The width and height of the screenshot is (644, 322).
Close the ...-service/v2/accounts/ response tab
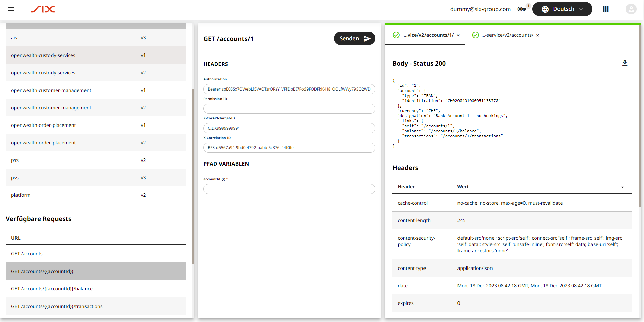538,35
